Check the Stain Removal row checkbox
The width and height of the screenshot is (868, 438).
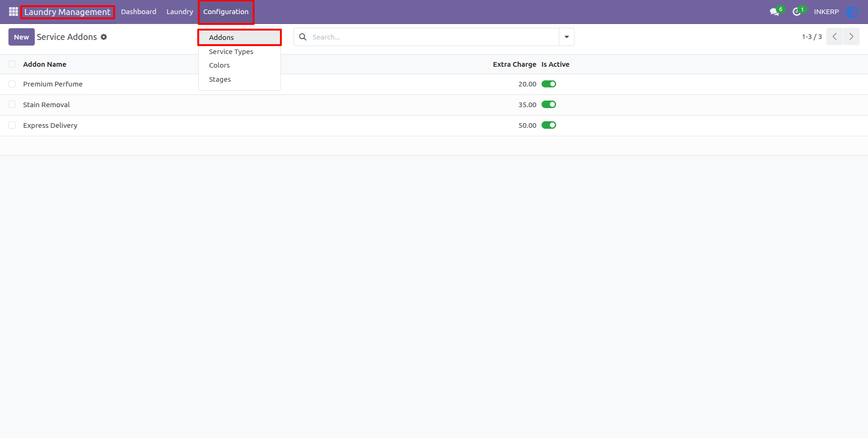pos(12,105)
